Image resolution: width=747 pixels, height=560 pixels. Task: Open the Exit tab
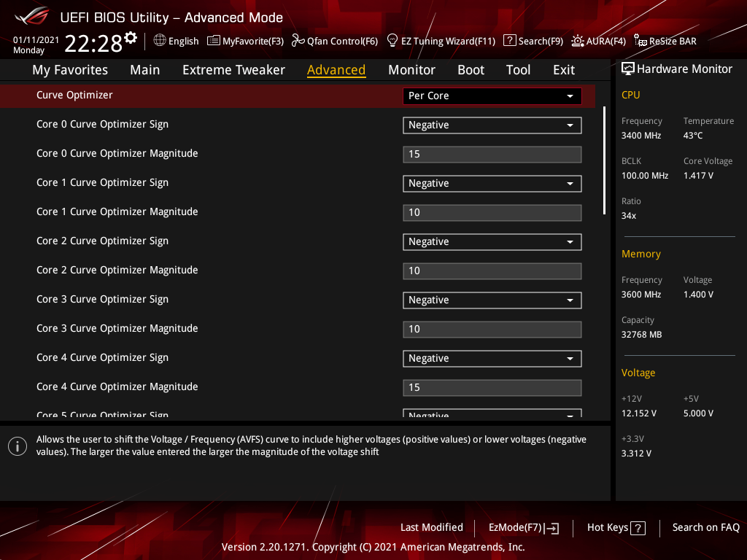click(564, 70)
